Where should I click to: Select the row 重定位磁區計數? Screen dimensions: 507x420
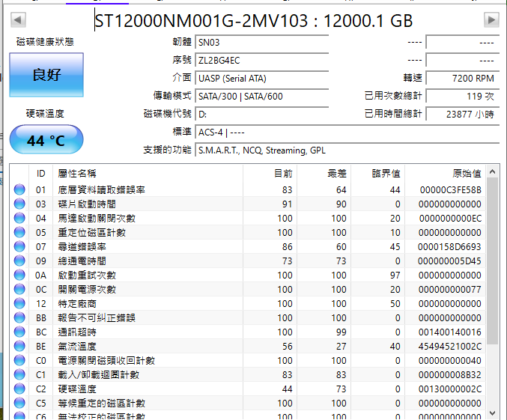248,232
